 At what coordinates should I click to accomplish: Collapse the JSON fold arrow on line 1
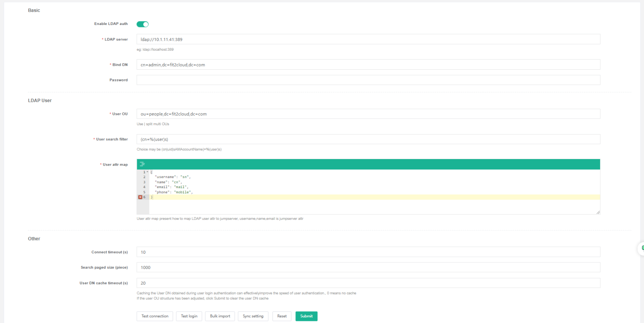click(147, 172)
